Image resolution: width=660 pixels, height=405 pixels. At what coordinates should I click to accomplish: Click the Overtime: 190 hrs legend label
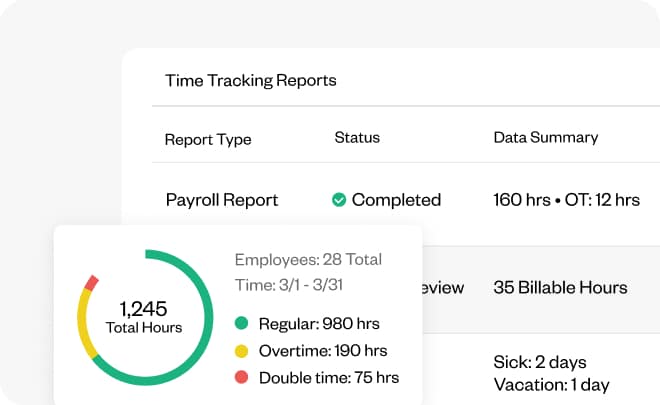pos(323,351)
